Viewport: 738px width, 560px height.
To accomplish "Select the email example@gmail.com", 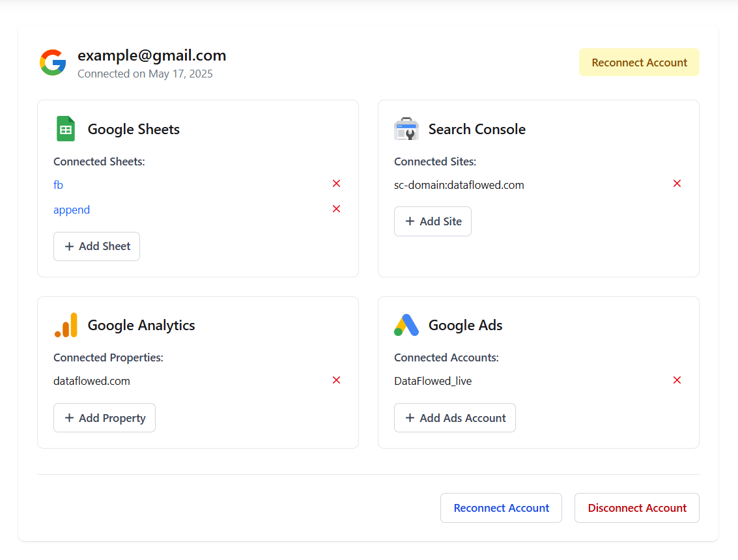I will tap(151, 55).
